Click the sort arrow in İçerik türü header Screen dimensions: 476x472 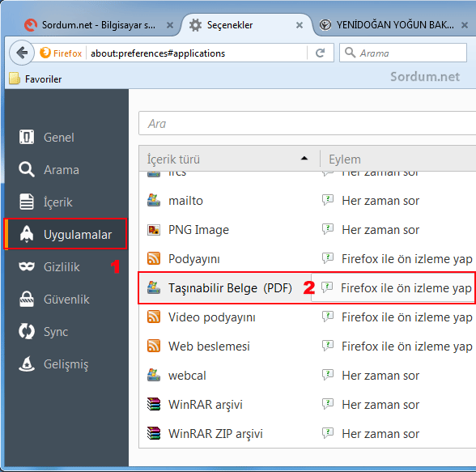pyautogui.click(x=304, y=158)
